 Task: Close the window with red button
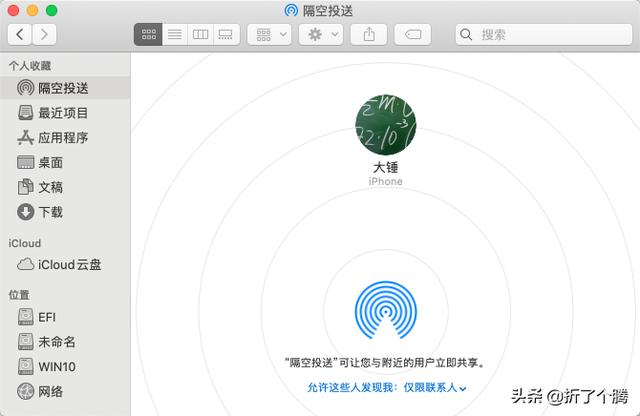click(13, 10)
